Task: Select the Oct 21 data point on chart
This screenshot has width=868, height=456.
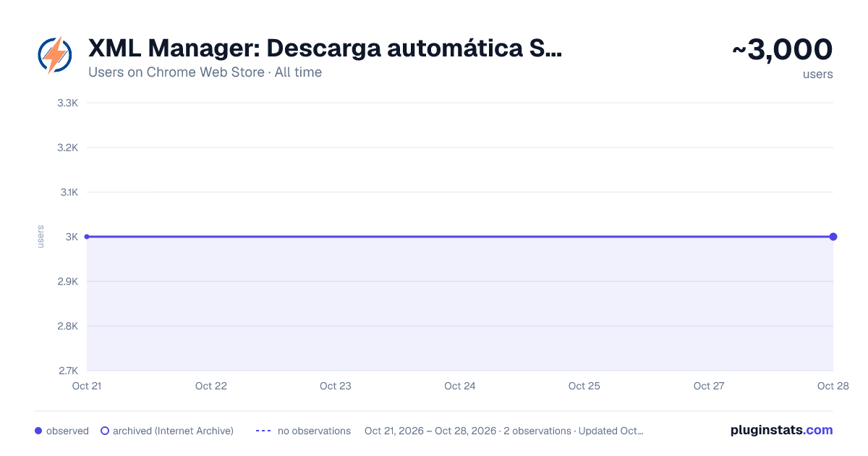Action: tap(87, 237)
